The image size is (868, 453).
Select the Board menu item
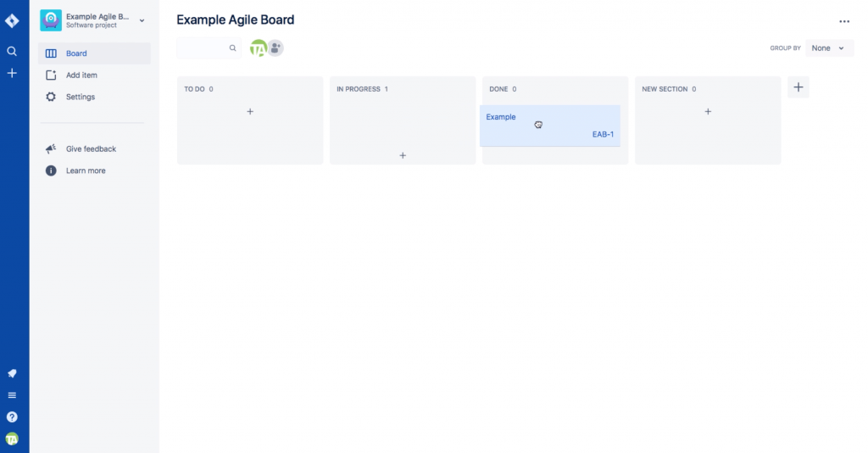[94, 53]
